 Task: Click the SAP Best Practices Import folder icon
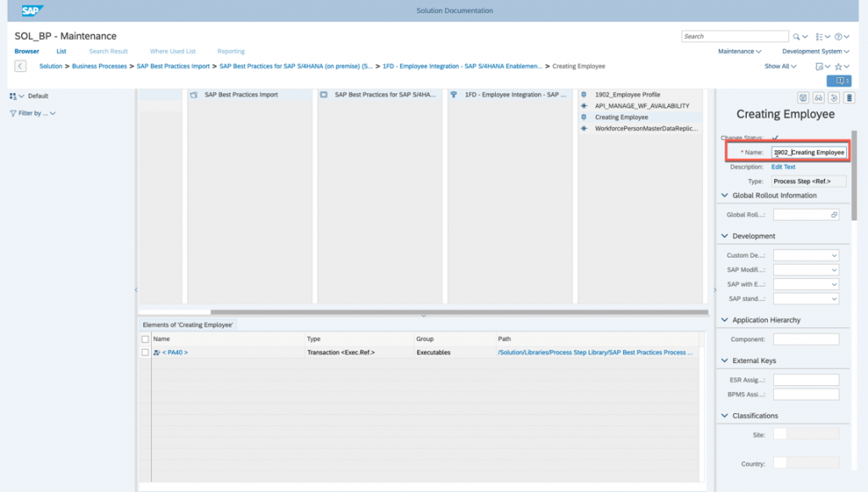pyautogui.click(x=194, y=95)
